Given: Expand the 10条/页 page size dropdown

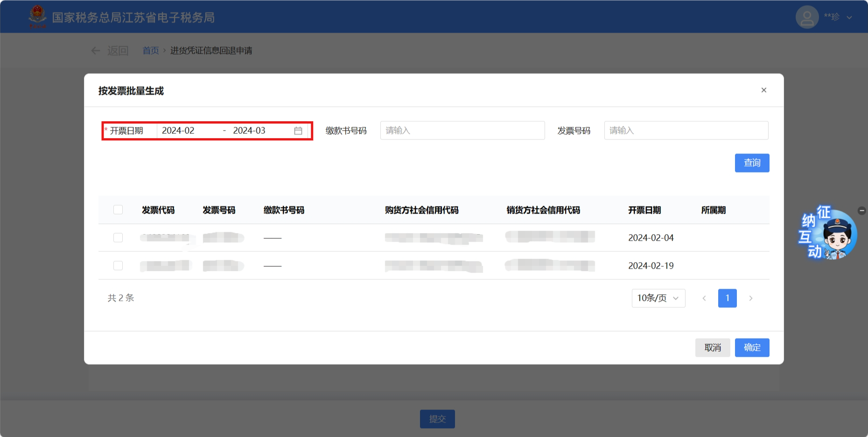Looking at the screenshot, I should [x=658, y=298].
